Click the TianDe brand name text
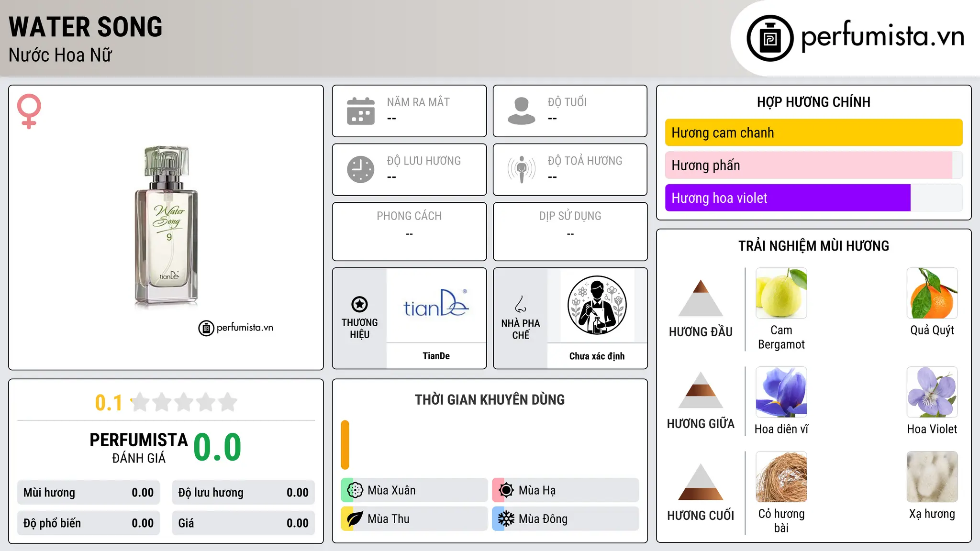This screenshot has height=551, width=980. pos(436,356)
